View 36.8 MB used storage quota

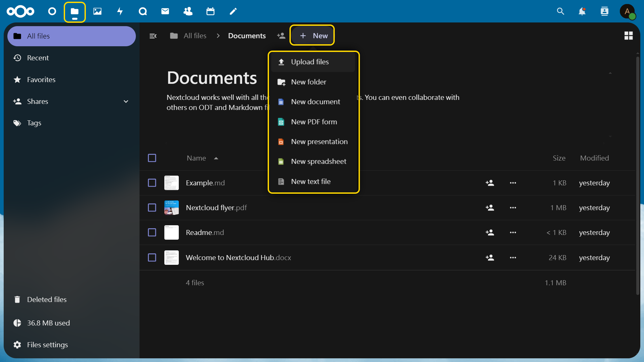(71, 323)
